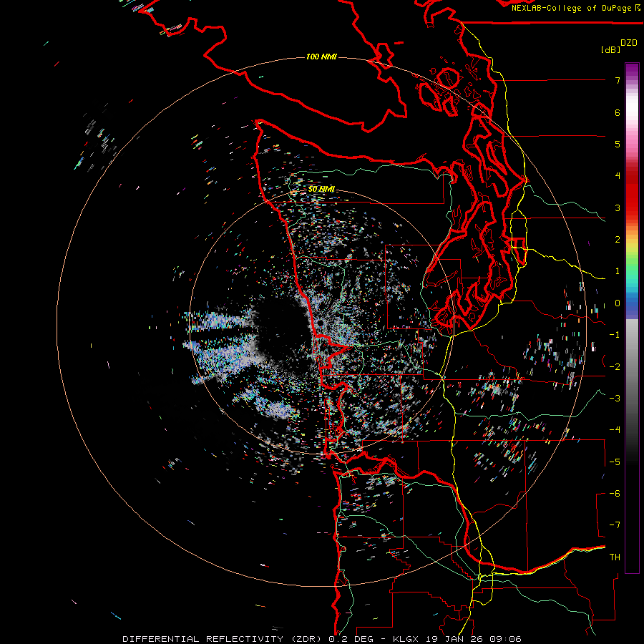The width and height of the screenshot is (644, 644).
Task: Click the 1 value on color scale
Action: coord(618,271)
